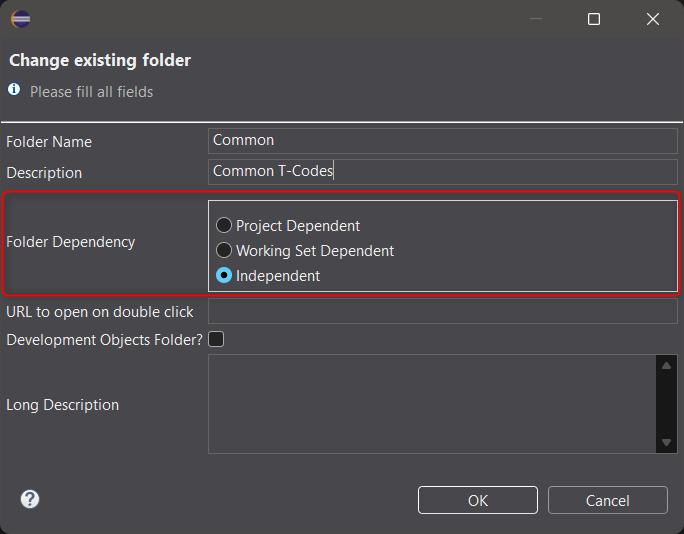Open the help question mark icon

click(30, 499)
